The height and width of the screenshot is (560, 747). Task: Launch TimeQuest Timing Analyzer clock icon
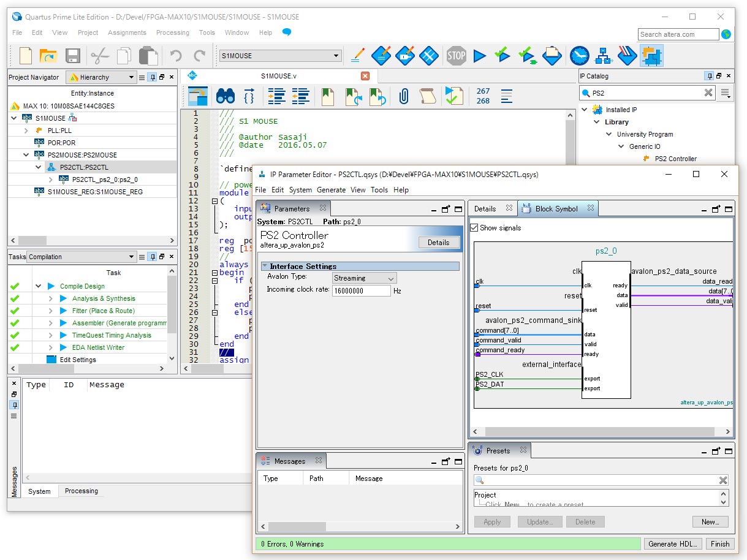point(579,56)
